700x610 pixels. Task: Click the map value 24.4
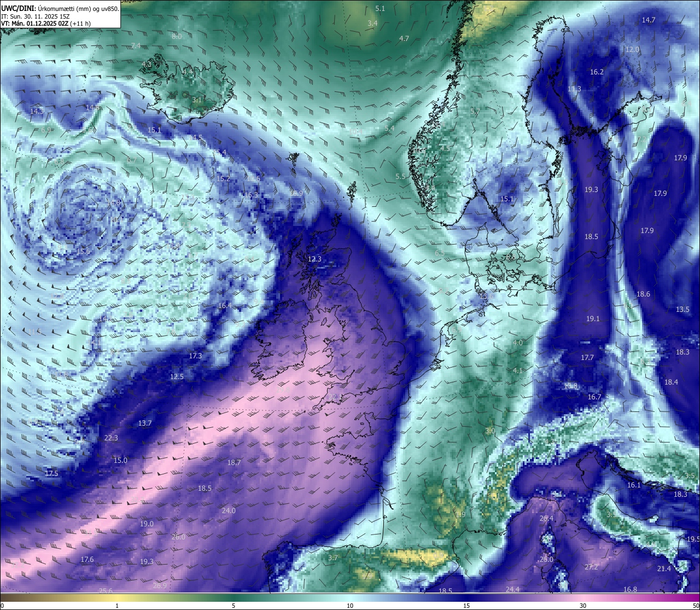(512, 589)
